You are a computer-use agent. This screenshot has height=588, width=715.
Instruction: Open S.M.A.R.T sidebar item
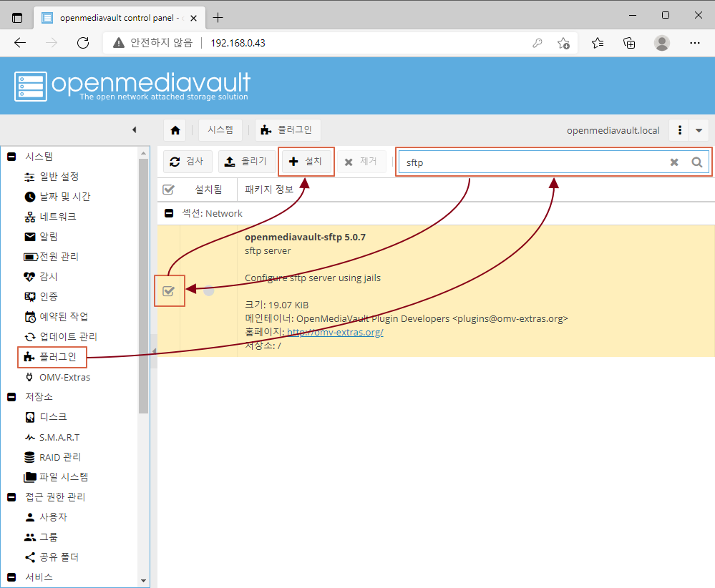[x=52, y=437]
